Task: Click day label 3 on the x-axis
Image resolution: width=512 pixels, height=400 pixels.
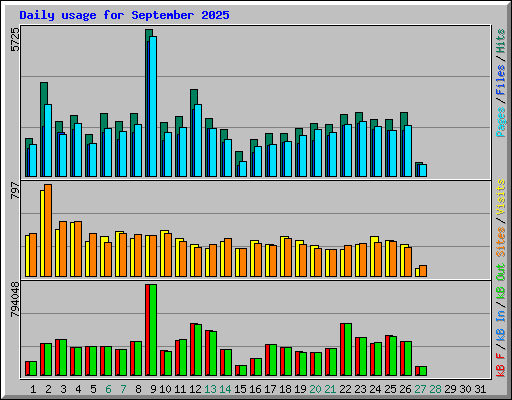Action: [63, 389]
